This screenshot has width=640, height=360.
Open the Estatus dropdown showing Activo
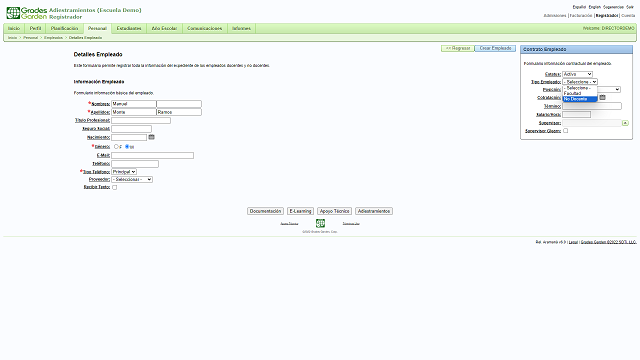point(578,74)
